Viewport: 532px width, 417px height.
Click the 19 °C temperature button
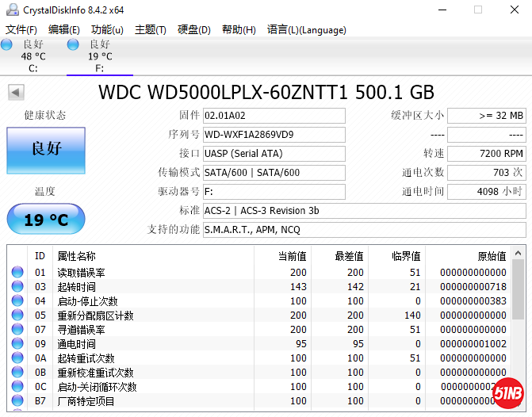click(x=46, y=220)
